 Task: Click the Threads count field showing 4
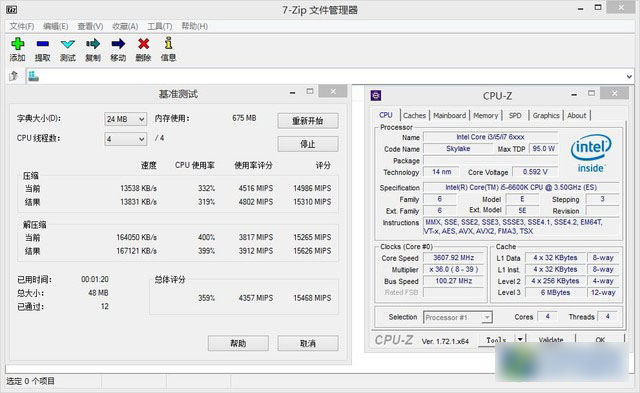coord(607,316)
